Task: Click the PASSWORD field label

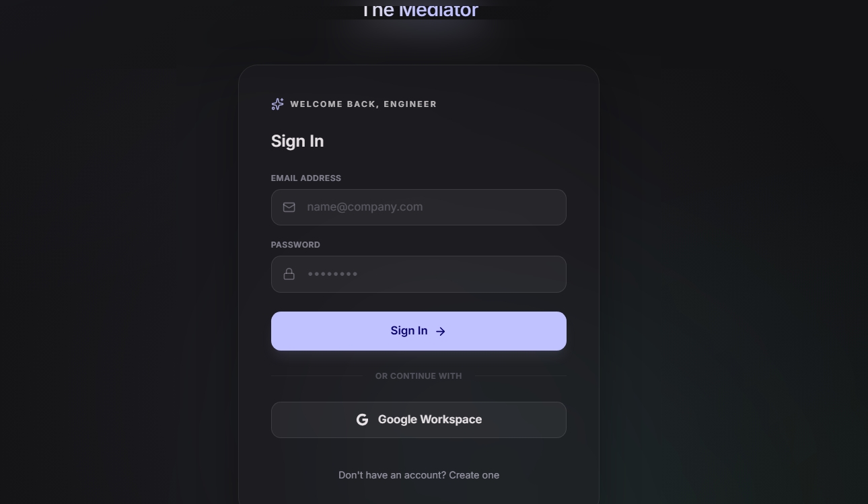Action: click(x=295, y=245)
